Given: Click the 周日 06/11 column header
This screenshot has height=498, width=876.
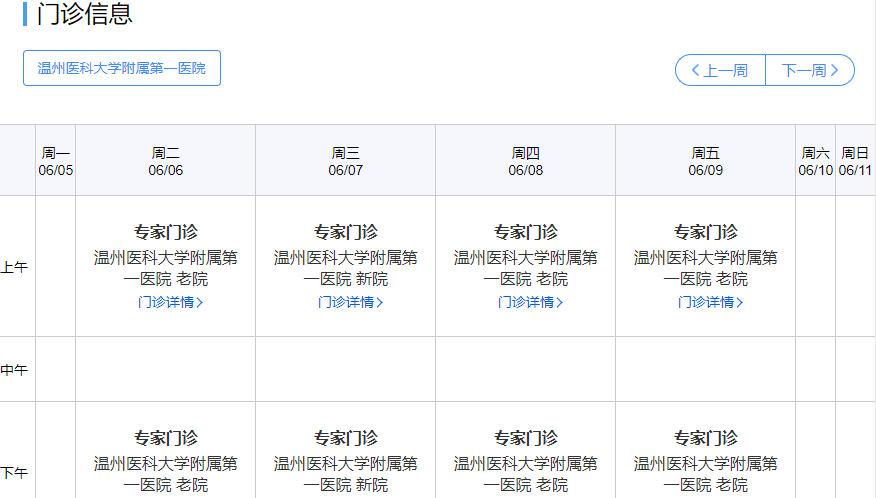Looking at the screenshot, I should [x=856, y=161].
